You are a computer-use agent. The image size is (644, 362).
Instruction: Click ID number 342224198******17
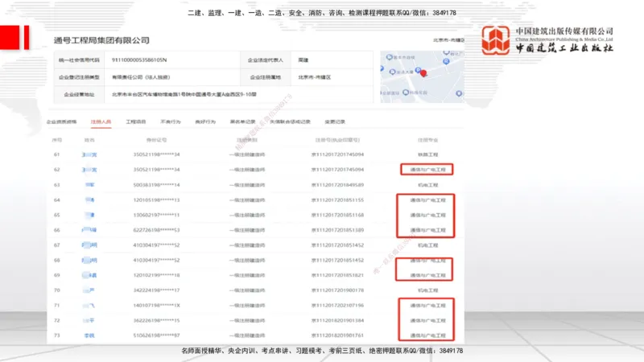pos(156,290)
